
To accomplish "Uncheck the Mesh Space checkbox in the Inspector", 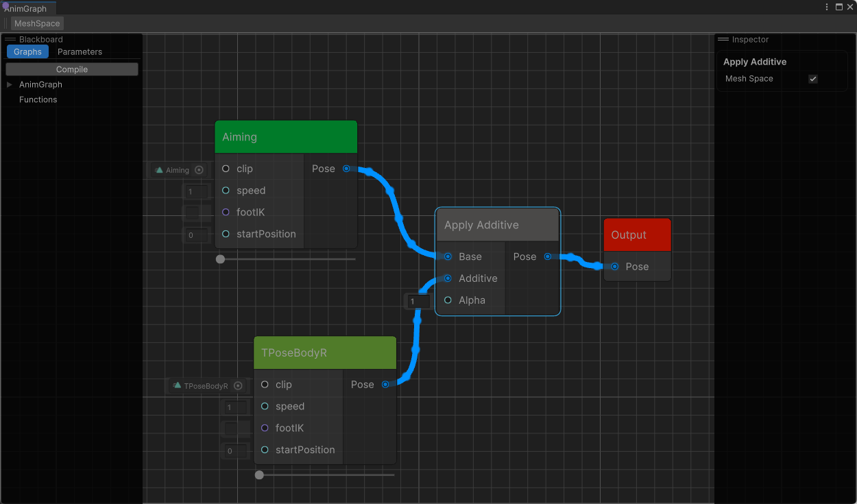I will click(x=813, y=79).
